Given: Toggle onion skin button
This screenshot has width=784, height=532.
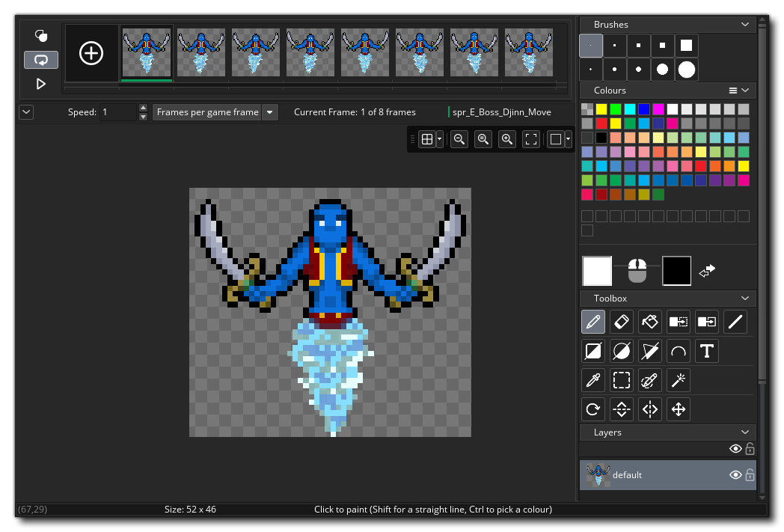Looking at the screenshot, I should (x=41, y=35).
